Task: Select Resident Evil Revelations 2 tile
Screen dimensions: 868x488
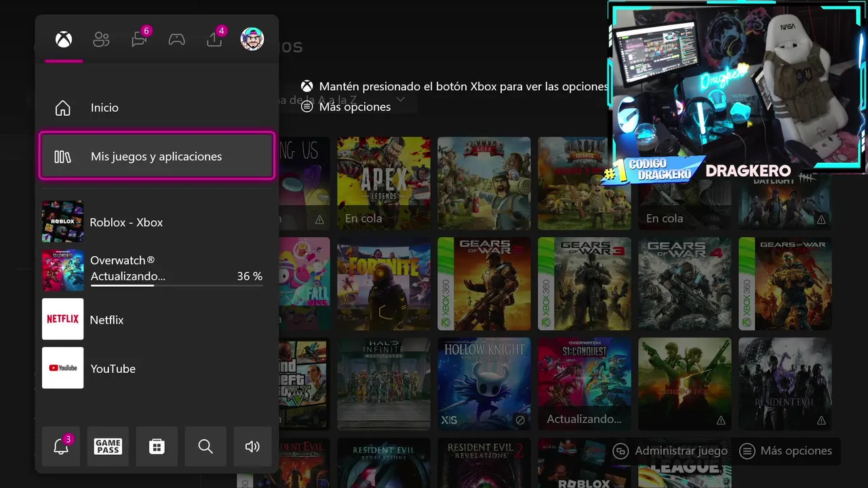Action: point(484,463)
